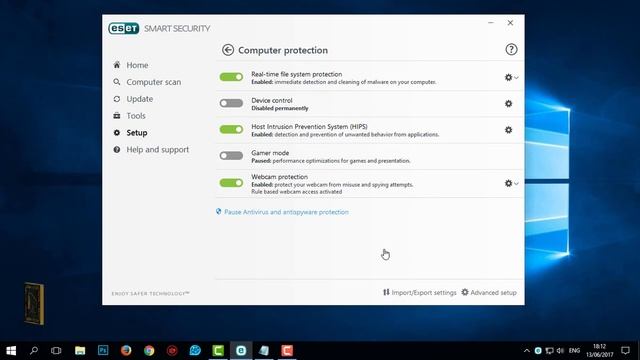The height and width of the screenshot is (360, 640).
Task: Open volume control in system tray
Action: click(560, 351)
